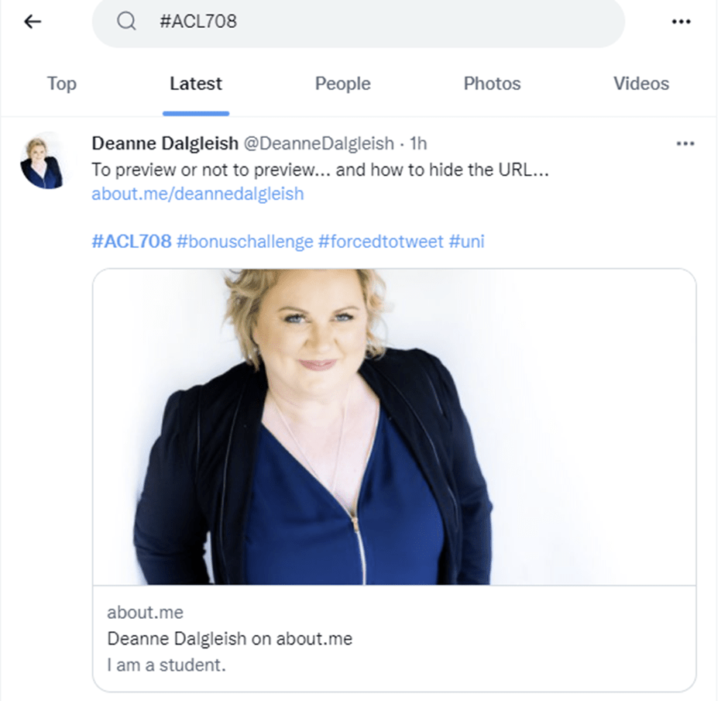This screenshot has width=728, height=701.
Task: Open search options three-dot menu
Action: pyautogui.click(x=681, y=22)
